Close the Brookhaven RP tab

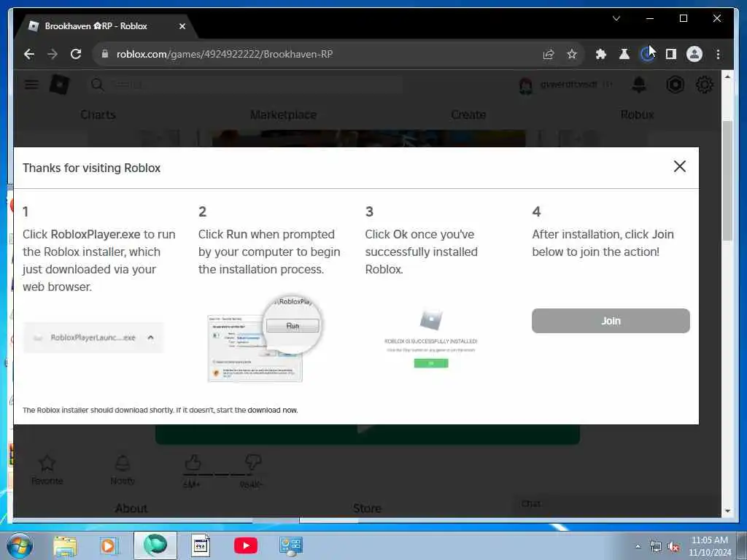point(182,26)
